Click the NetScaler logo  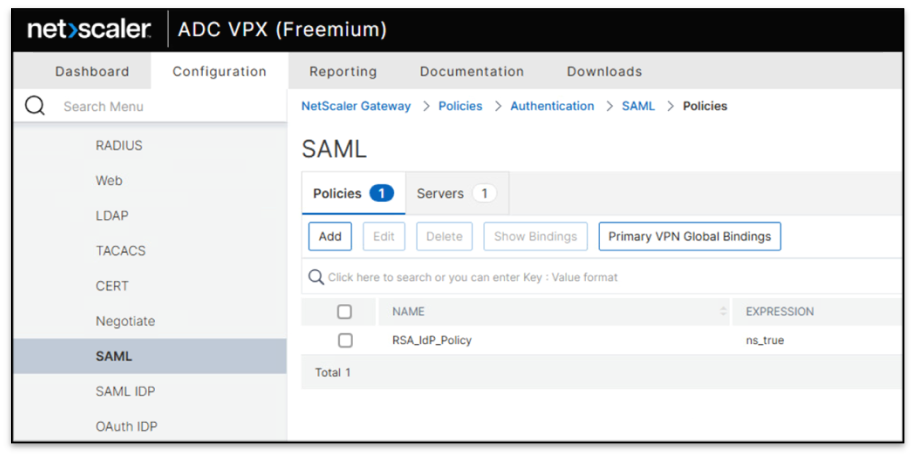88,30
